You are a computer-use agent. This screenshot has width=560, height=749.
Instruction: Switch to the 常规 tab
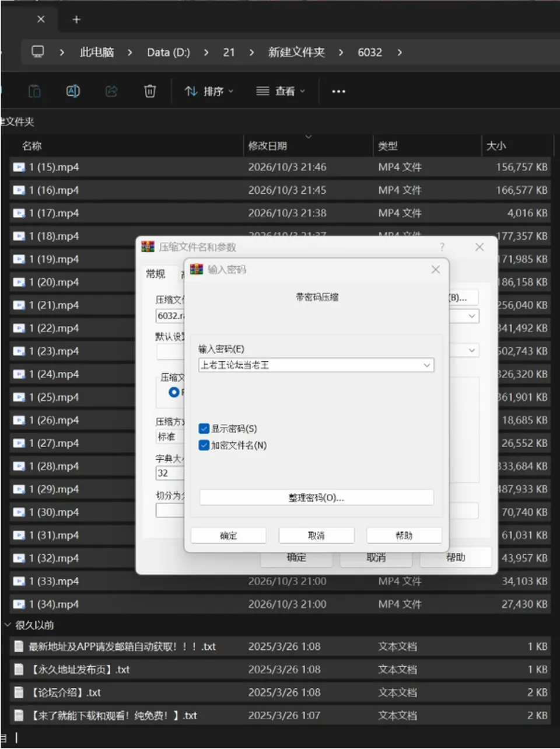156,274
